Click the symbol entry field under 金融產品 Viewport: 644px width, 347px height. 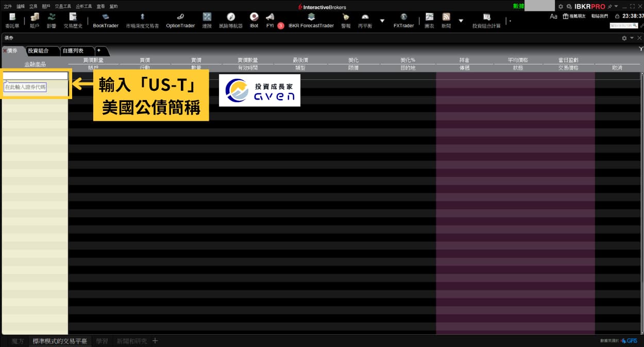36,76
